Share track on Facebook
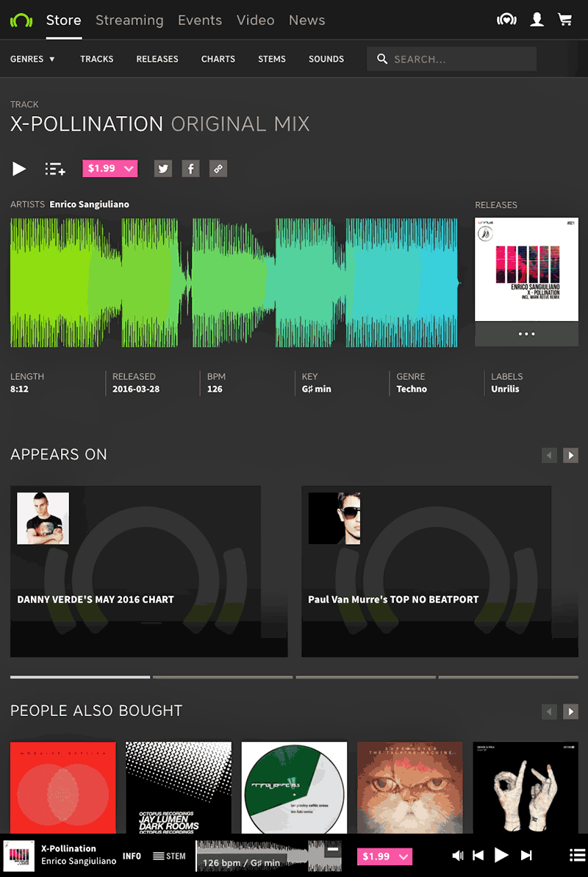Viewport: 588px width, 877px height. [x=190, y=169]
